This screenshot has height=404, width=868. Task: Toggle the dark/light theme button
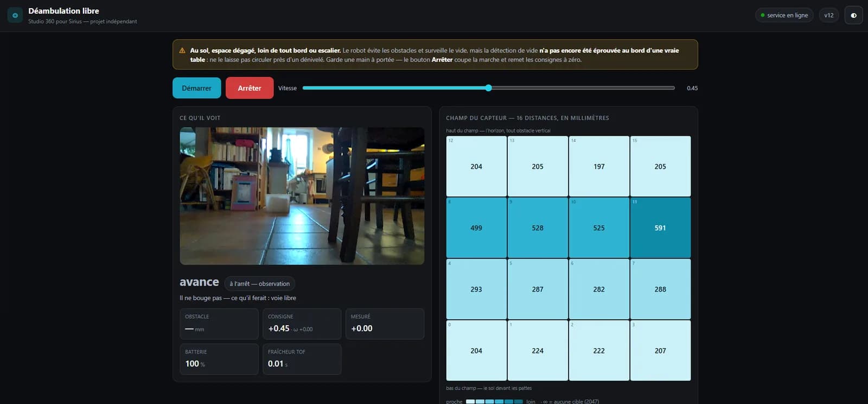pos(853,15)
